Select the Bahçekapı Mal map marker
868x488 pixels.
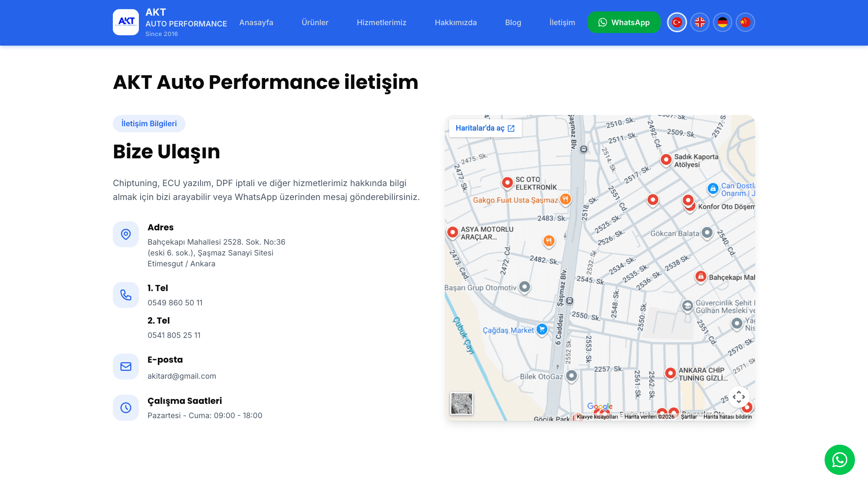(700, 276)
